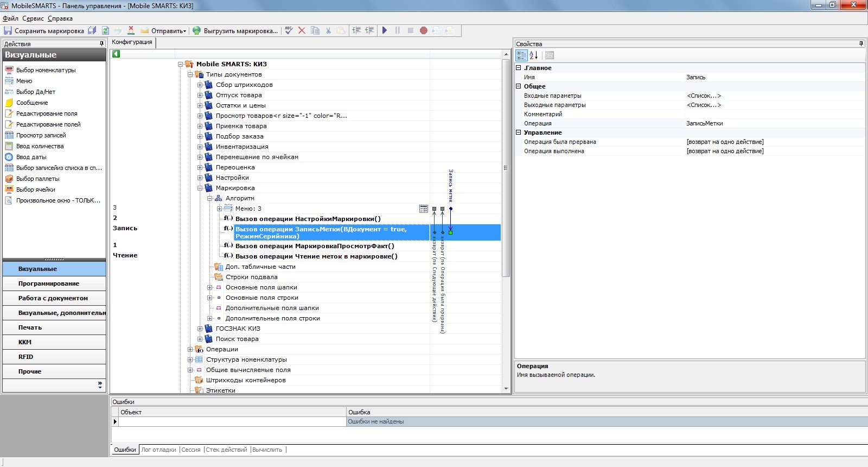868x467 pixels.
Task: Click the copy toolbar icon
Action: [315, 30]
